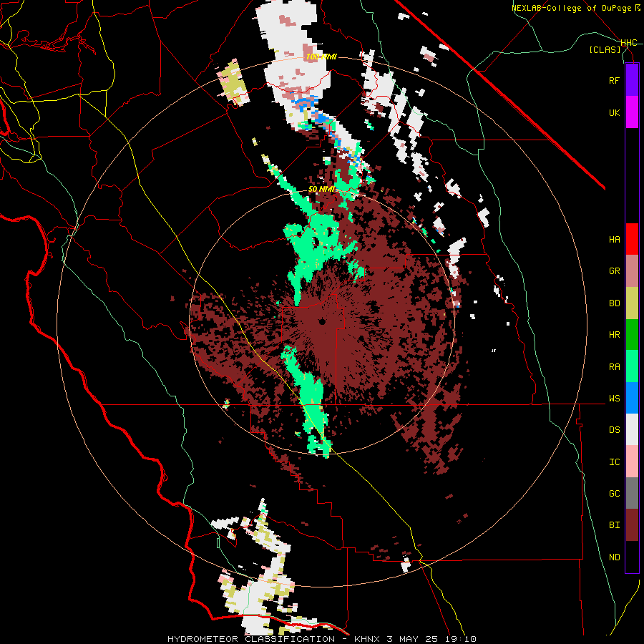The height and width of the screenshot is (644, 644).
Task: Click the HR dark green swatch
Action: 632,334
